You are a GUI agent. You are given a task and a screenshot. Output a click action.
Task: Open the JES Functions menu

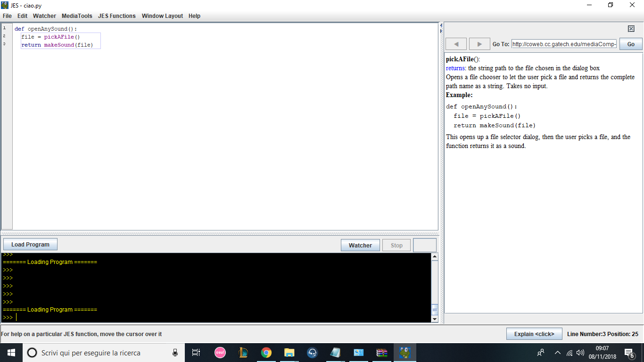116,16
